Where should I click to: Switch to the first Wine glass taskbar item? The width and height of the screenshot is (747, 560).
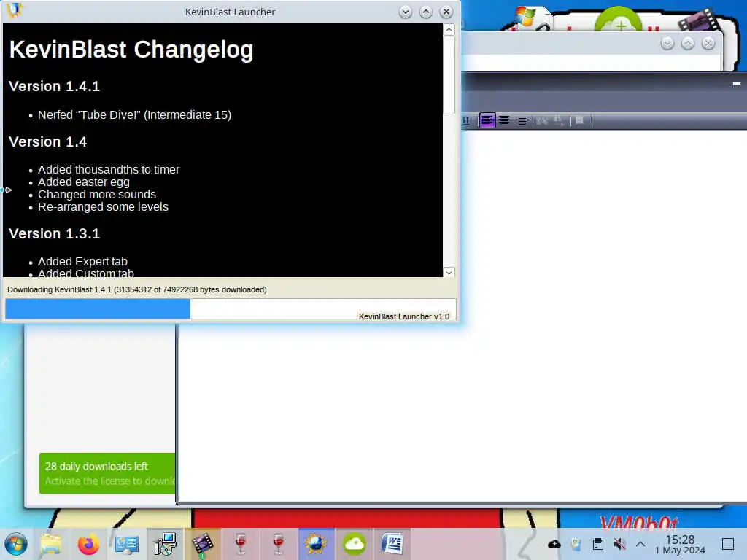[241, 544]
